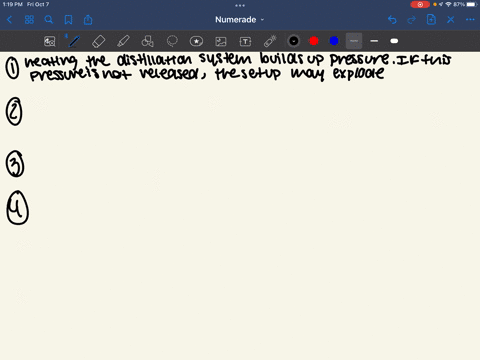Select the Shapes tool
480x360 pixels.
tap(147, 41)
